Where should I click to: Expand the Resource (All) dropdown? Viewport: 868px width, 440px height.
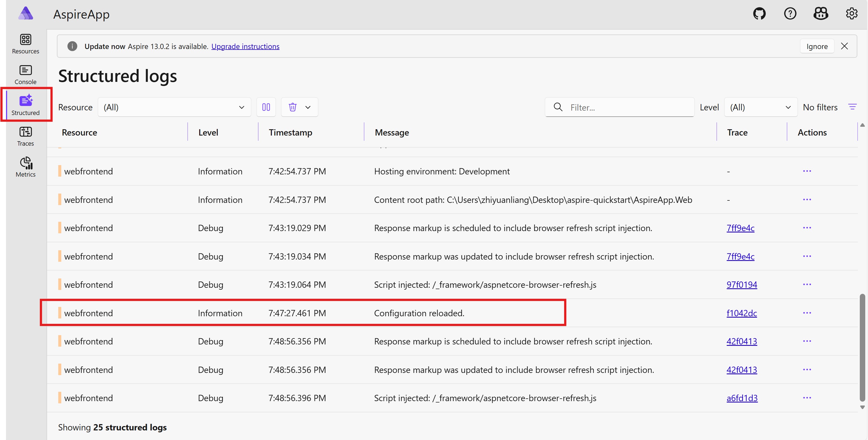tap(174, 107)
